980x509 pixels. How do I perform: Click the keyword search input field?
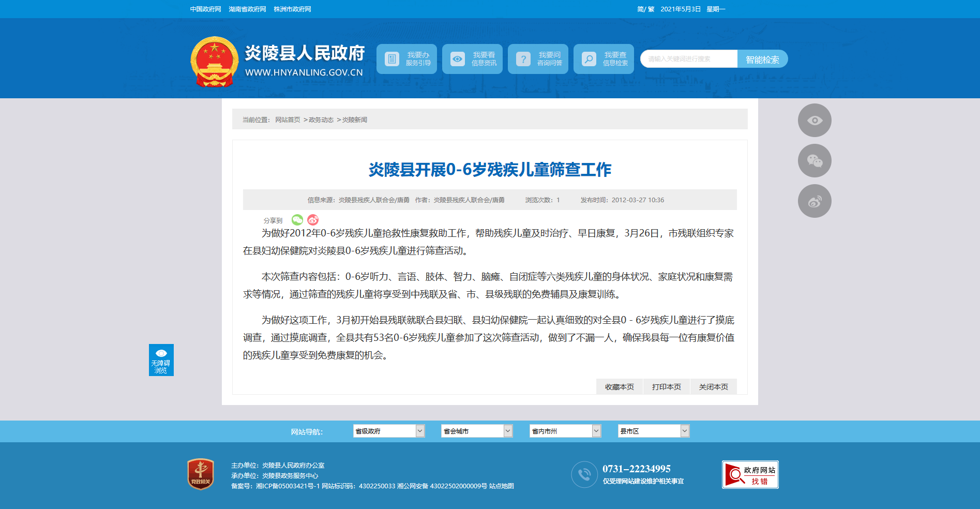tap(689, 59)
